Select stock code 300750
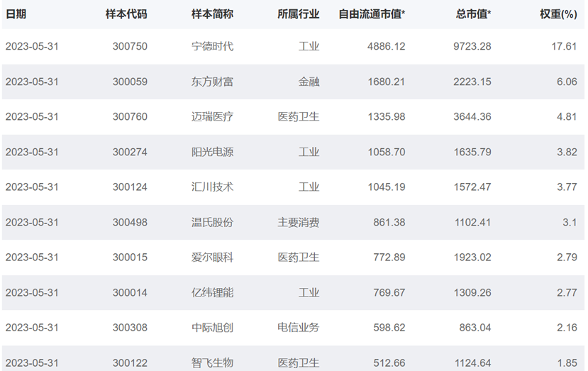Screen dimensions: 588x371 click(130, 47)
